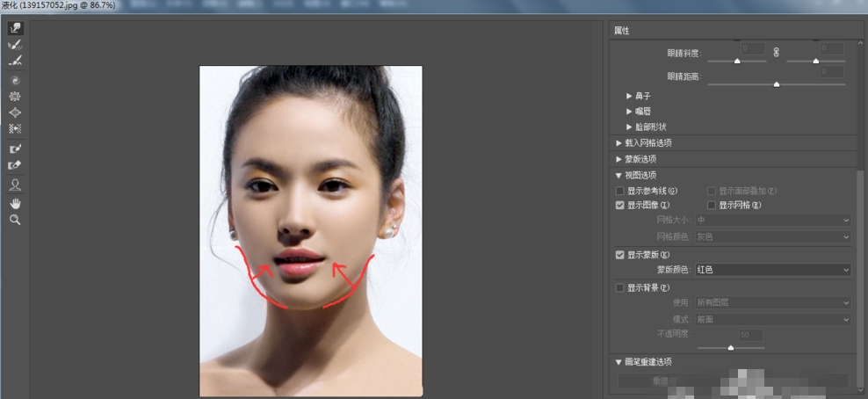Select the Pucker tool
Screen dimensions: 868x399
point(15,97)
